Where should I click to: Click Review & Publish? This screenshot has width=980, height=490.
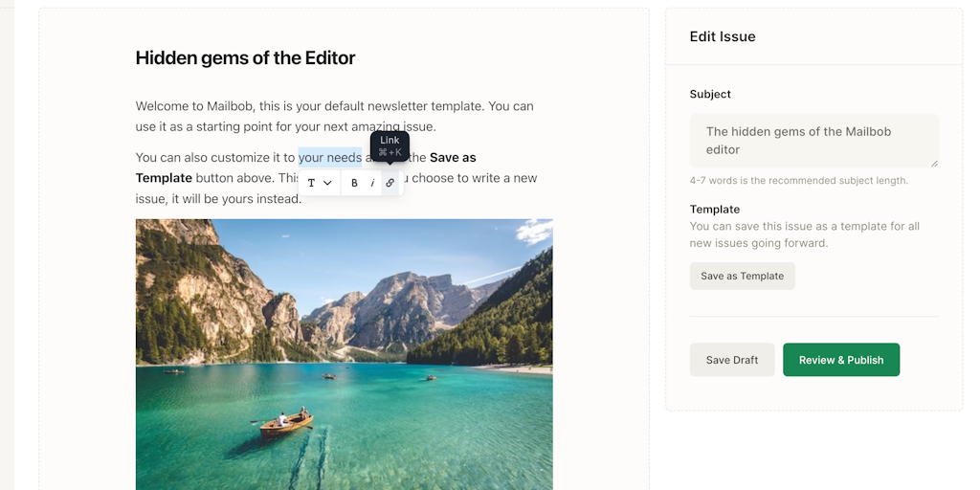[841, 360]
